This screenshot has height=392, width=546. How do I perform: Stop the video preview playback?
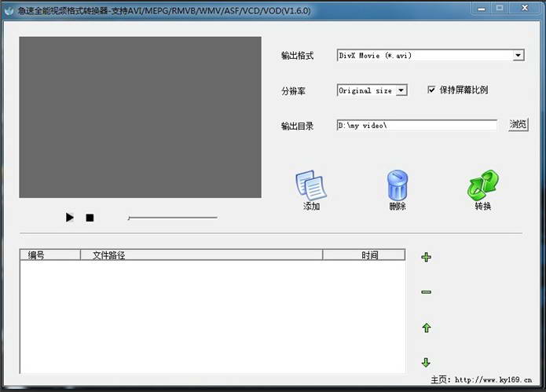pyautogui.click(x=90, y=218)
